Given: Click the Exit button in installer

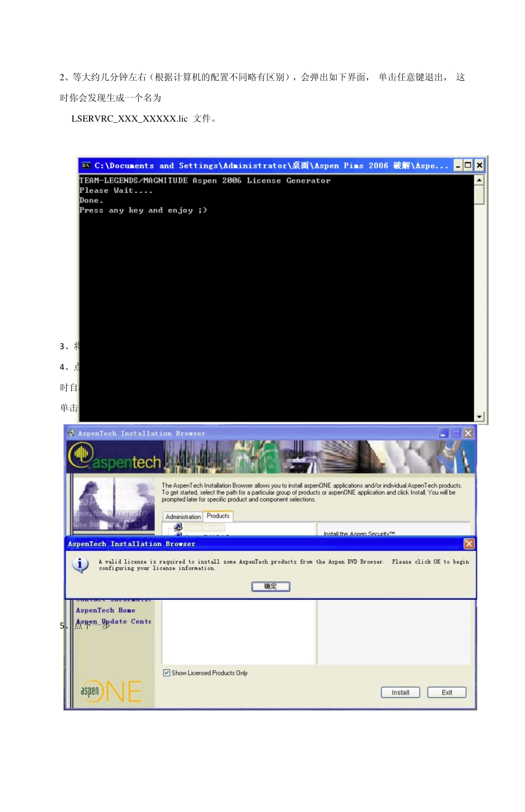Looking at the screenshot, I should click(x=447, y=693).
